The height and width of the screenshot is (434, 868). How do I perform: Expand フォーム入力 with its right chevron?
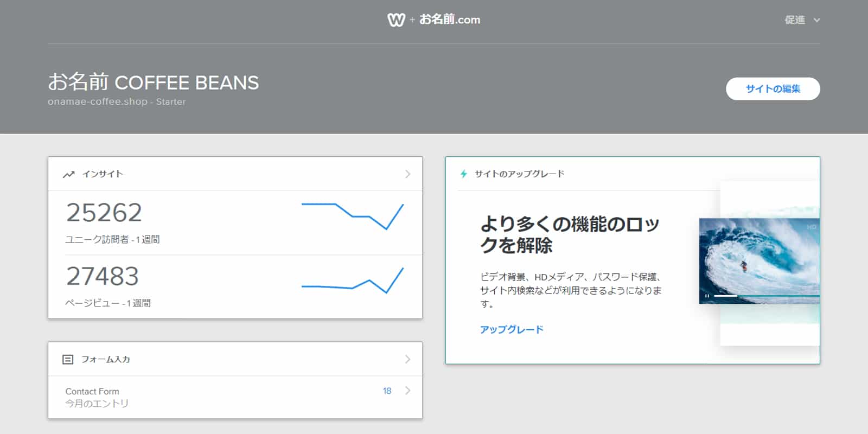coord(408,359)
